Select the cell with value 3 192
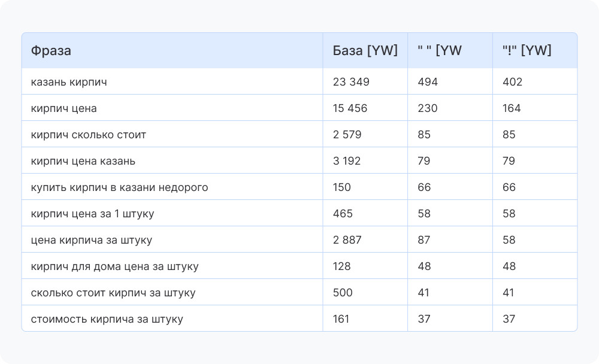 click(x=346, y=161)
